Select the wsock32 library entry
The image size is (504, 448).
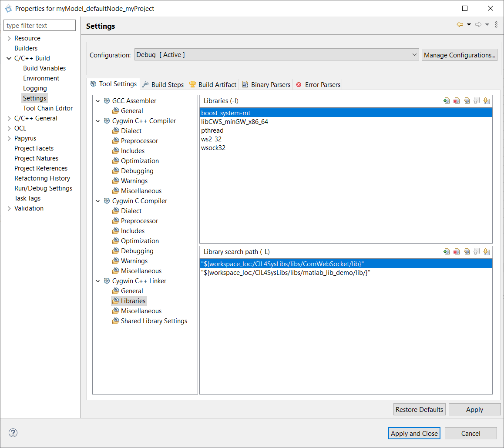pos(346,148)
